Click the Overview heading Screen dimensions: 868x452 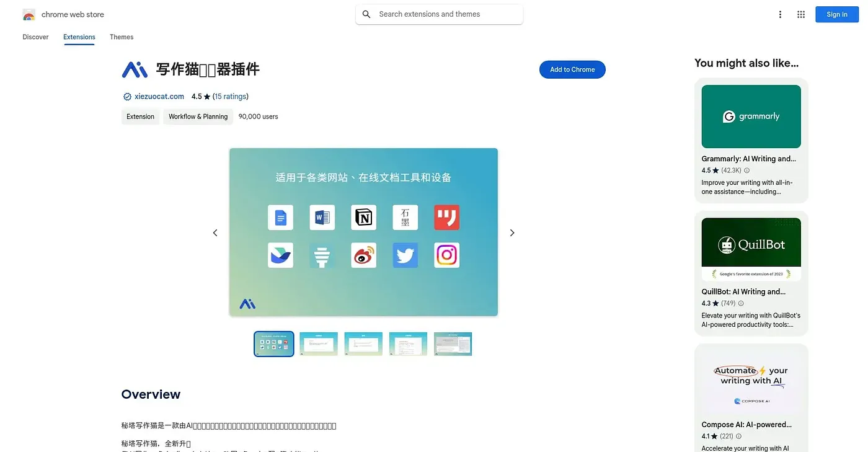(151, 394)
